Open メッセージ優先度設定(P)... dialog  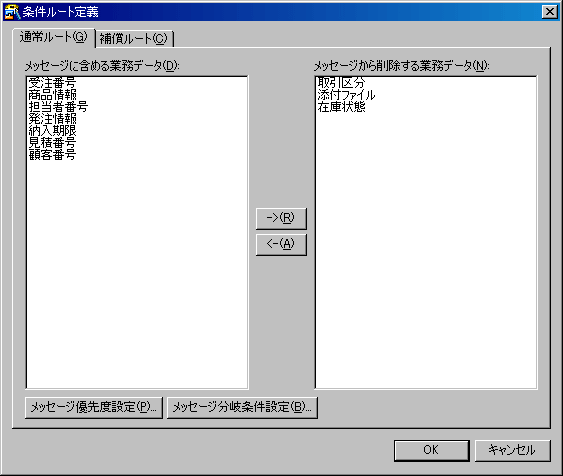coord(94,407)
